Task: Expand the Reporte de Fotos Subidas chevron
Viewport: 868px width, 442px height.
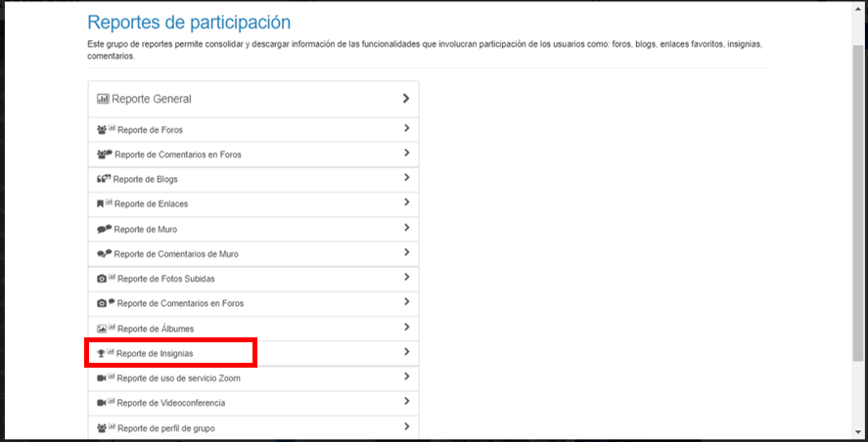Action: [x=406, y=277]
